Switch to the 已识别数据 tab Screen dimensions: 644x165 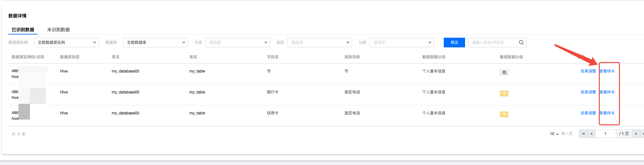tap(23, 30)
